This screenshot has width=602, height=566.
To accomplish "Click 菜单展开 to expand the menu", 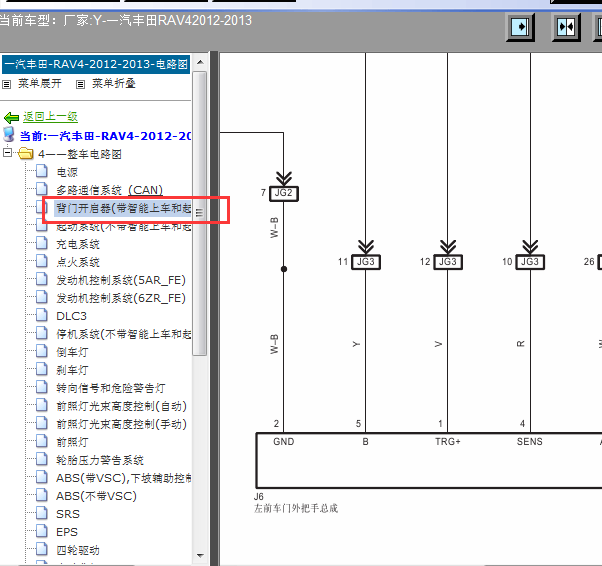I will click(x=40, y=83).
